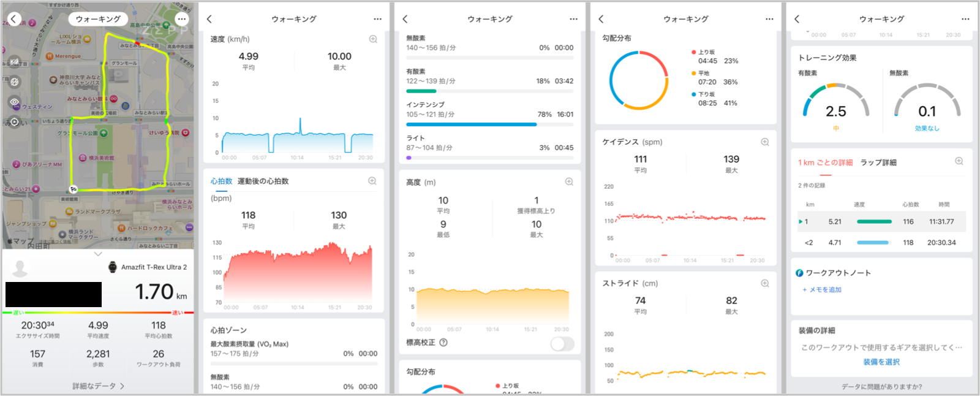This screenshot has width=980, height=396.
Task: Expand lap 1 row in the table
Action: 801,222
